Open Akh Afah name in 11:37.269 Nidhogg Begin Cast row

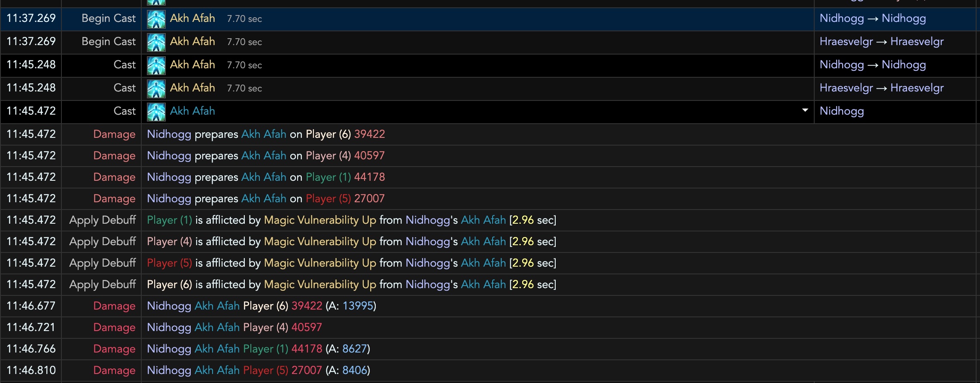tap(192, 18)
